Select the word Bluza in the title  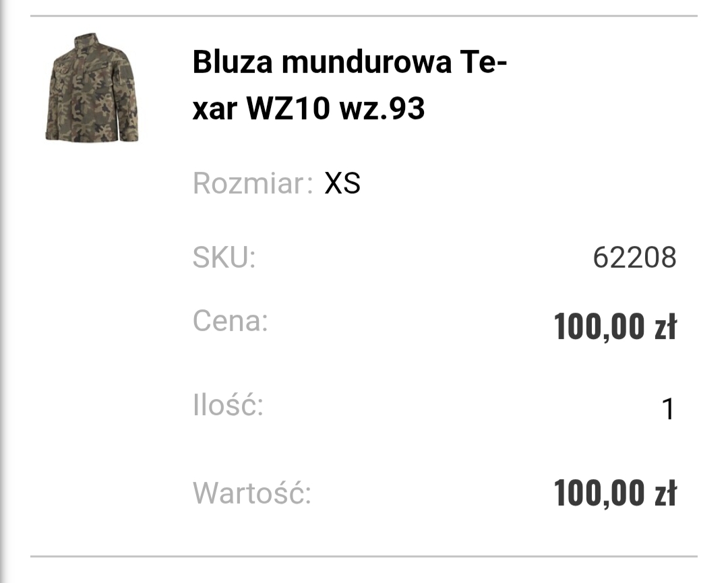tap(232, 62)
